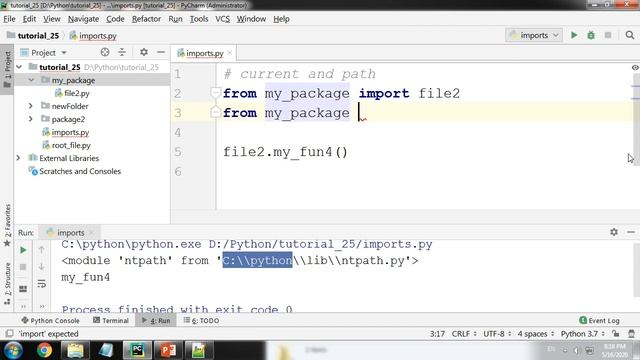Click the 3:17 line-column indicator

tap(437, 333)
